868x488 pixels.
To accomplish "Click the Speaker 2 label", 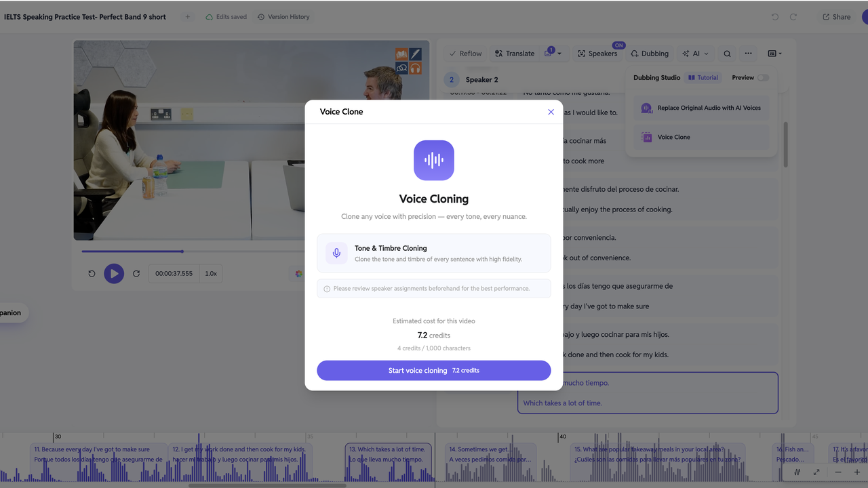I will (482, 79).
